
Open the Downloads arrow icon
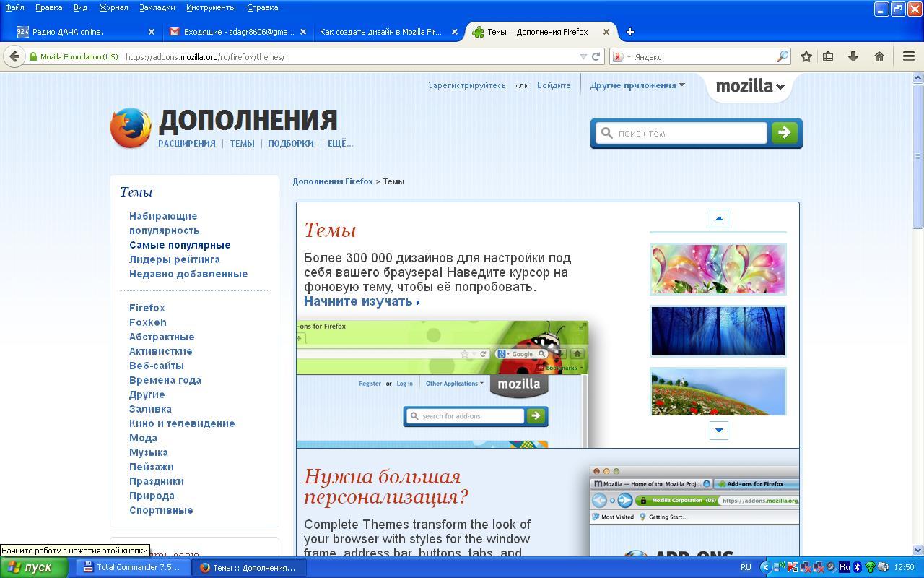[853, 56]
